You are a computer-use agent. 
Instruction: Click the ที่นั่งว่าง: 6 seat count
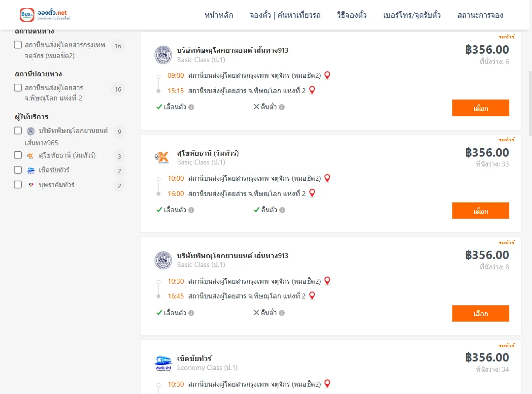[x=495, y=62]
